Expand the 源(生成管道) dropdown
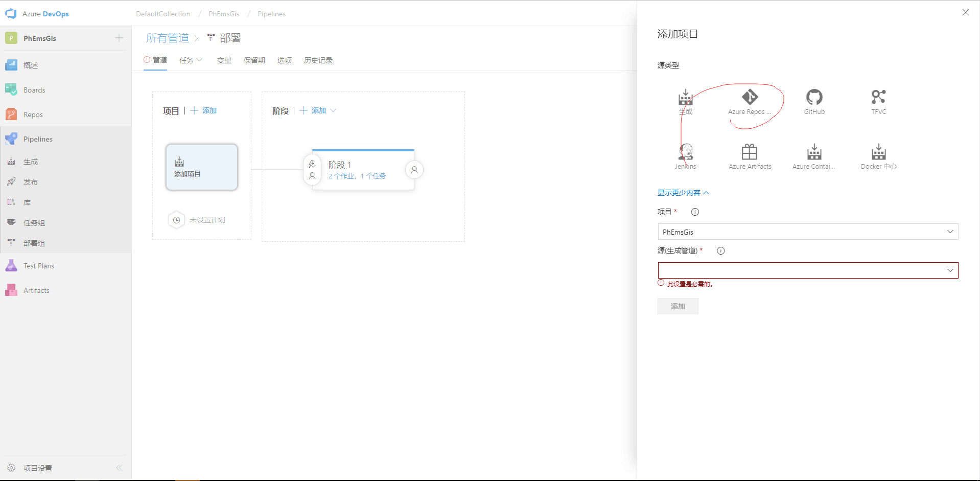Screen dimensions: 980x481 [x=807, y=270]
